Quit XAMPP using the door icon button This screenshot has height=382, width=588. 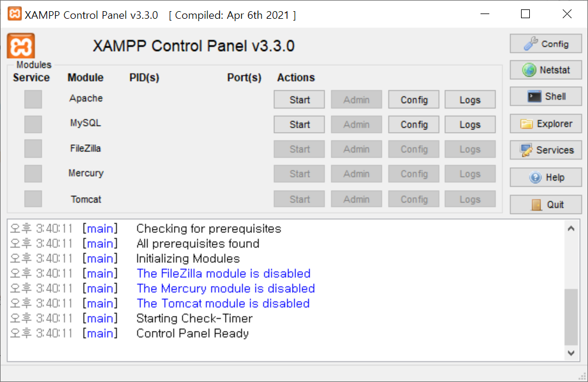pyautogui.click(x=546, y=204)
